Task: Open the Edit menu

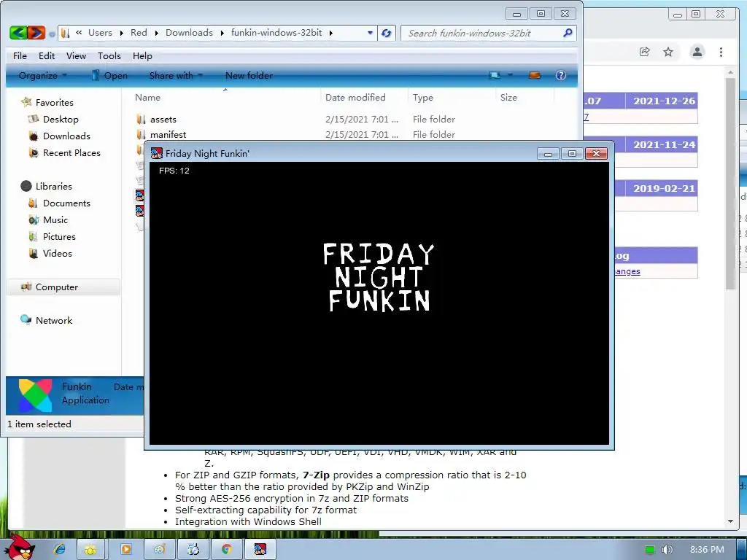Action: click(47, 55)
